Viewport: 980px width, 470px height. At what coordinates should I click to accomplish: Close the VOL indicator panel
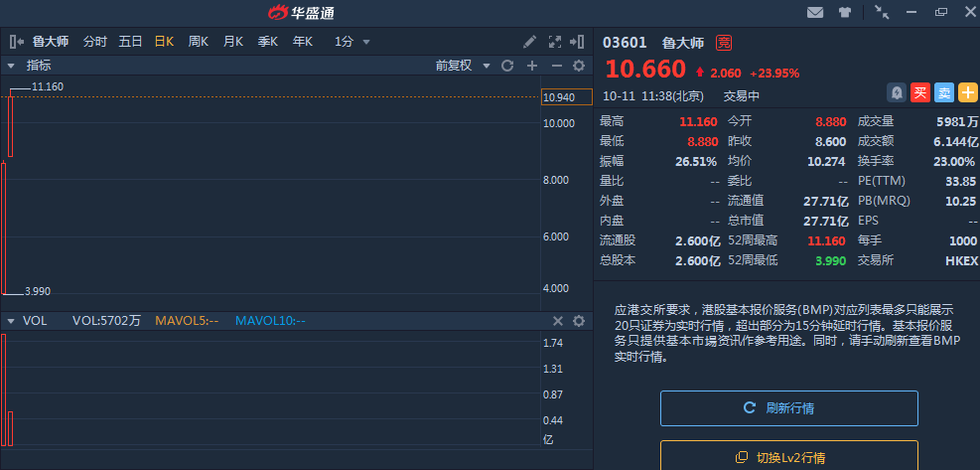[x=558, y=321]
